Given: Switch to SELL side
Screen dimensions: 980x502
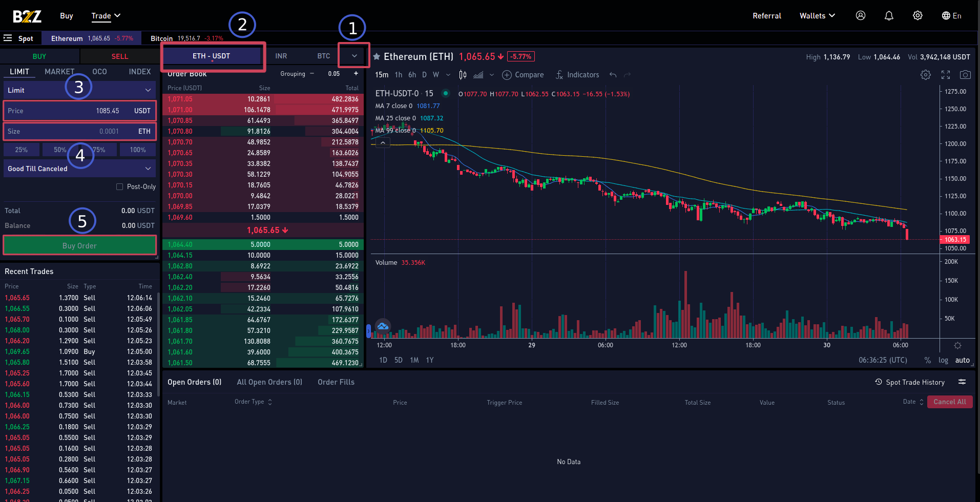Looking at the screenshot, I should click(120, 56).
